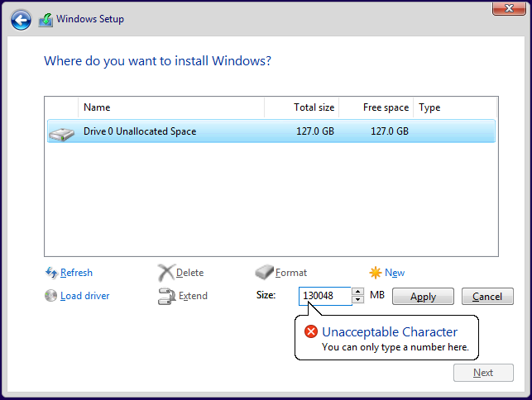Screen dimensions: 532x400
Task: Click into the Size input field
Action: tap(325, 296)
